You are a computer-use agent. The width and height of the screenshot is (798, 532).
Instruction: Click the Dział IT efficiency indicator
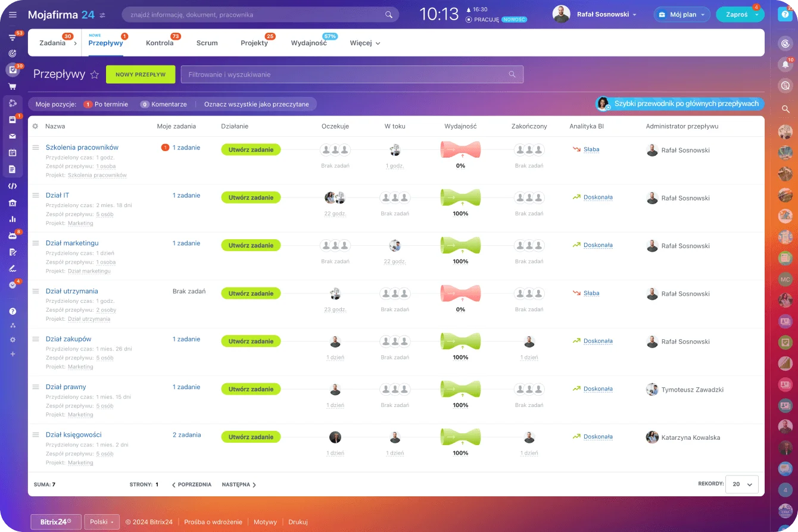tap(460, 198)
